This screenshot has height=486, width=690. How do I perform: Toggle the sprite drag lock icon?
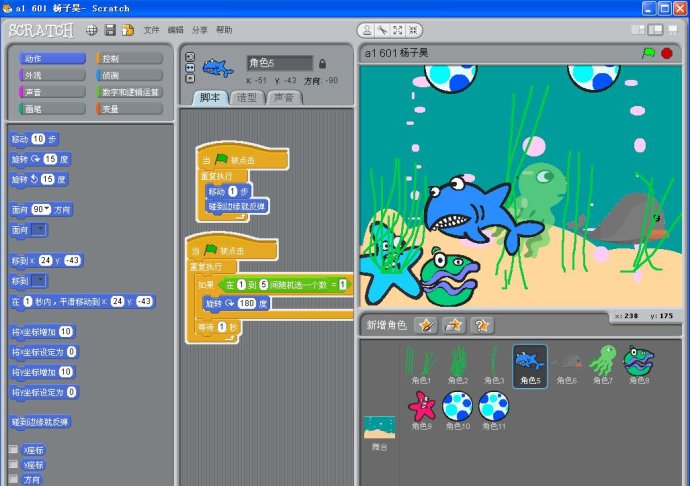coord(322,64)
